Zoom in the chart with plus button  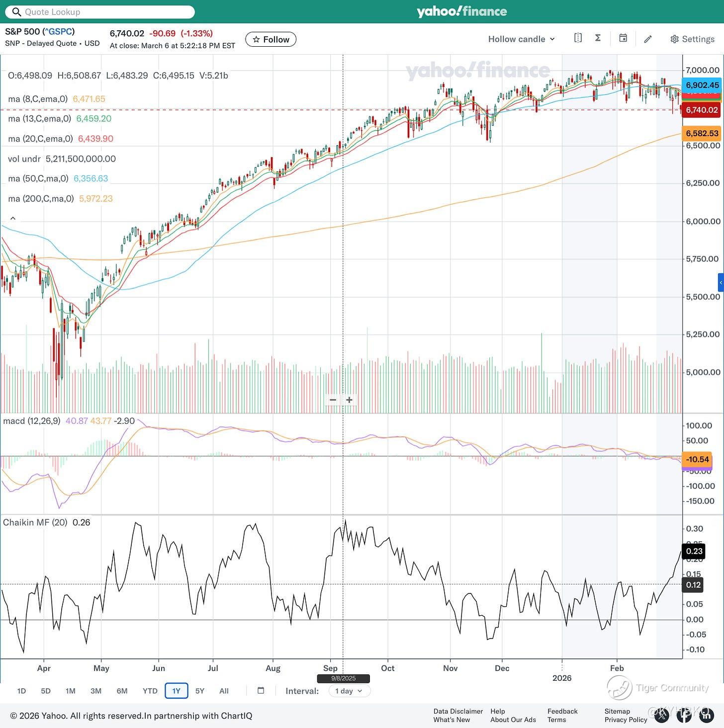click(350, 400)
